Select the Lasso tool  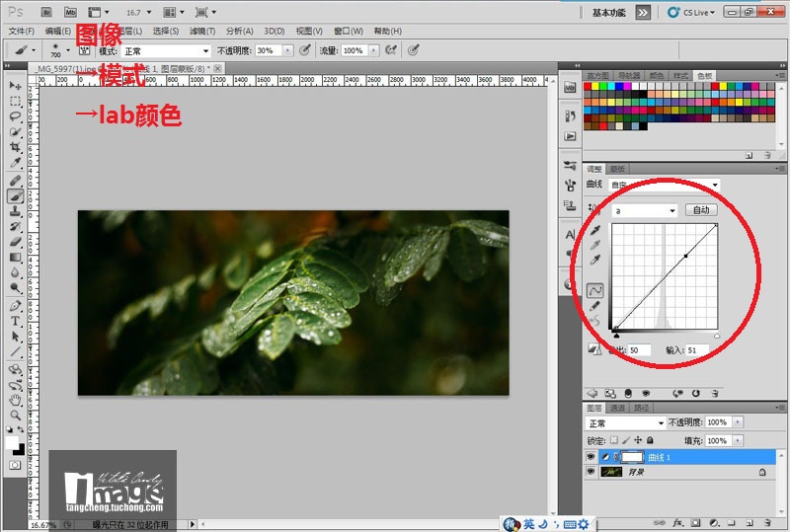pyautogui.click(x=15, y=116)
